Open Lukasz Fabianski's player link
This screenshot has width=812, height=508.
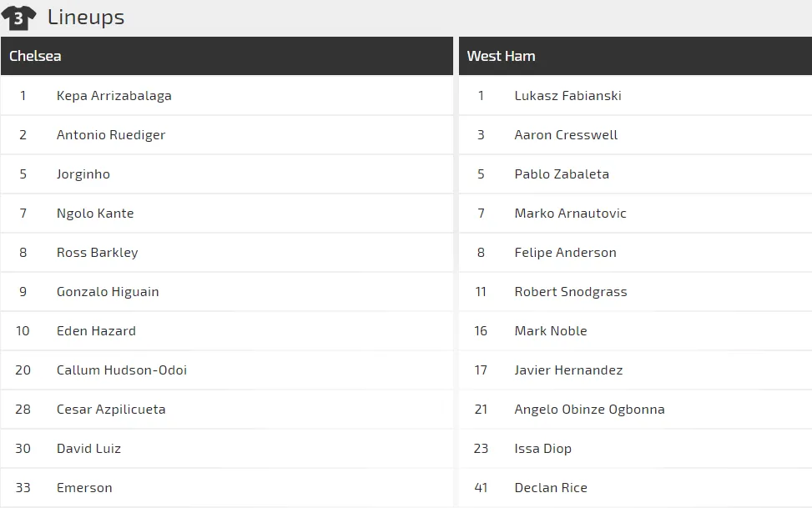(567, 96)
